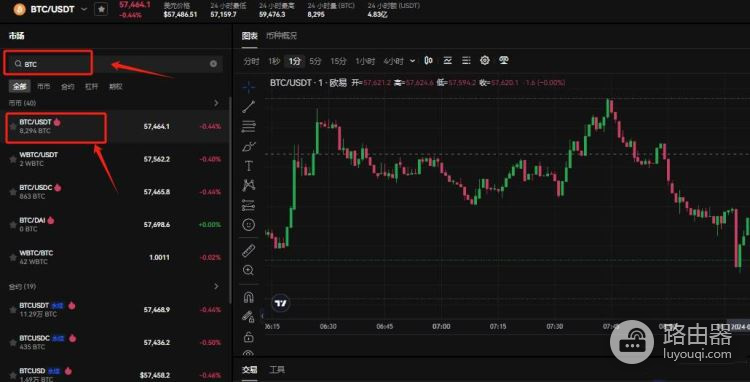Set chart interval to 1分

point(295,61)
